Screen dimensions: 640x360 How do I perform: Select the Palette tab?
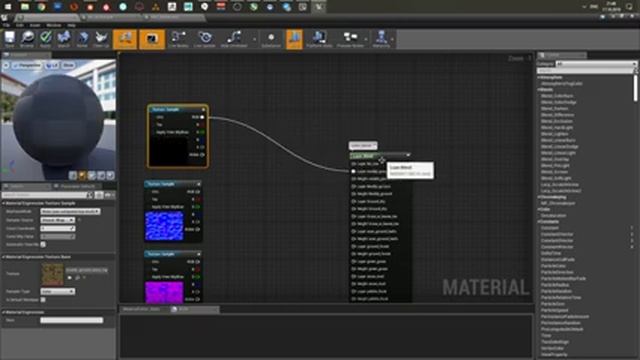point(562,55)
